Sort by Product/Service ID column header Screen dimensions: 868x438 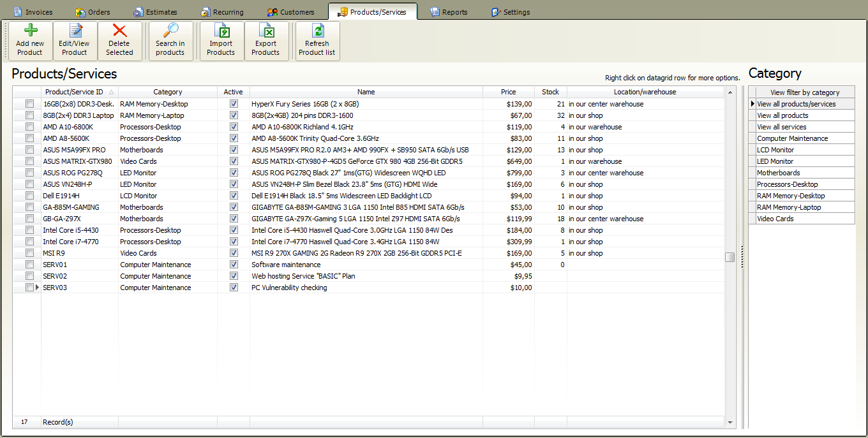coord(80,92)
